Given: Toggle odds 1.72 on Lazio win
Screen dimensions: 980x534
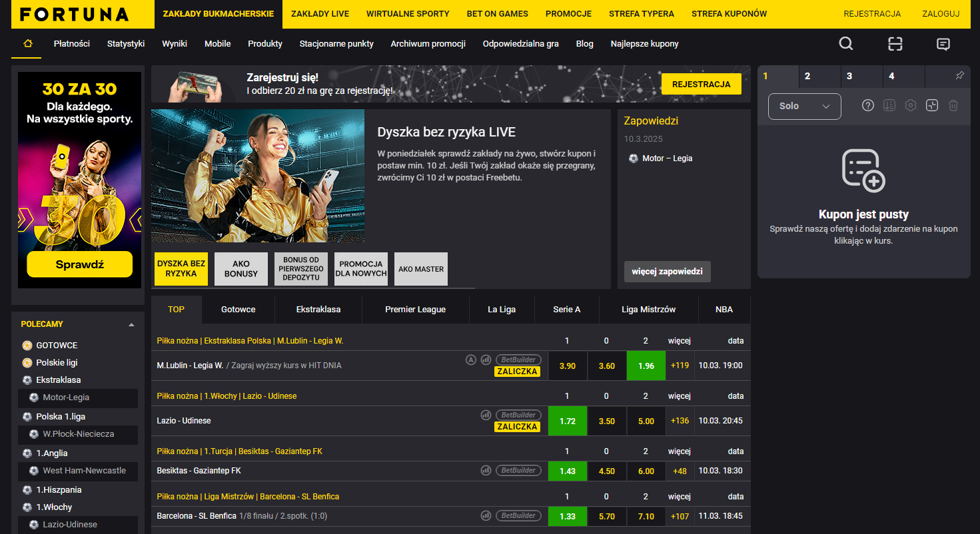Looking at the screenshot, I should click(568, 421).
